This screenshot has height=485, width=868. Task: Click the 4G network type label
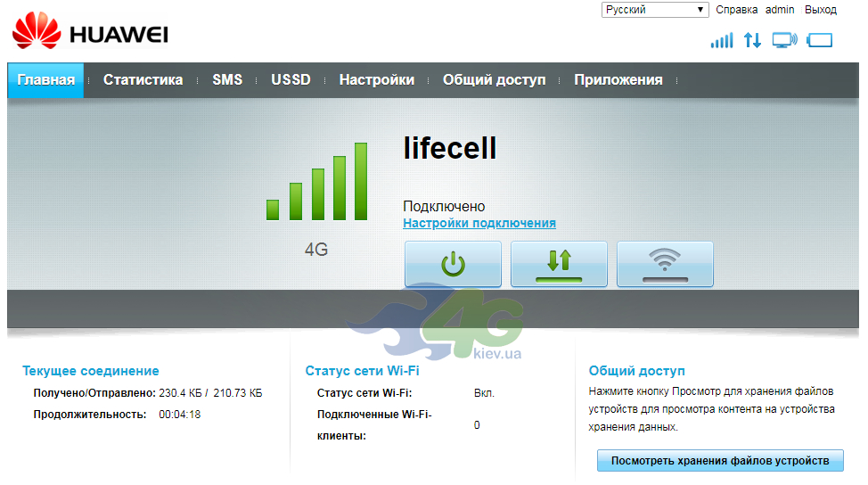[316, 250]
